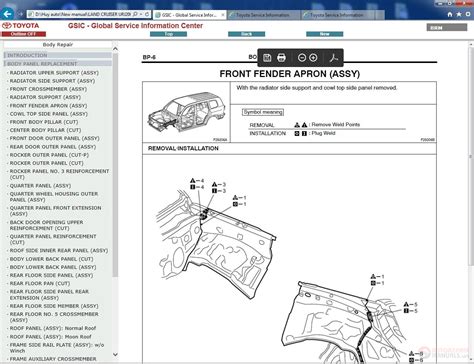Open BODY LOWER BACK PANEL (CUT)
Viewport: 474px width, 364px height.
pyautogui.click(x=51, y=259)
